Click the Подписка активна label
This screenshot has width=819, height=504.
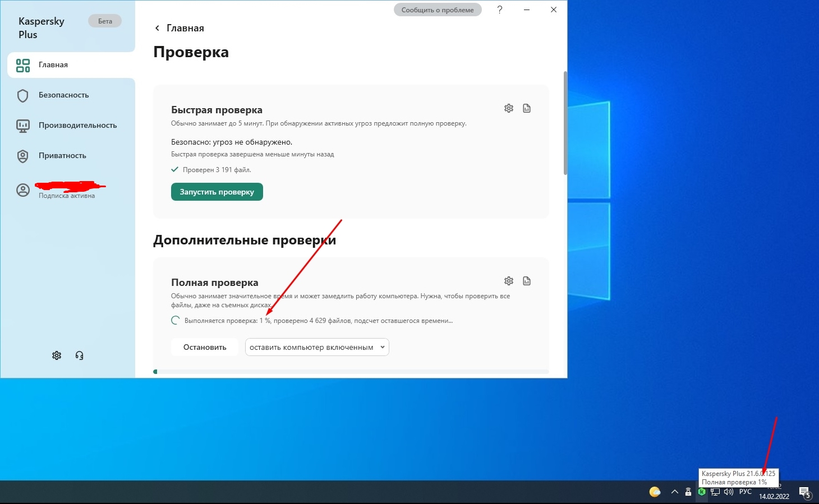[x=67, y=196]
